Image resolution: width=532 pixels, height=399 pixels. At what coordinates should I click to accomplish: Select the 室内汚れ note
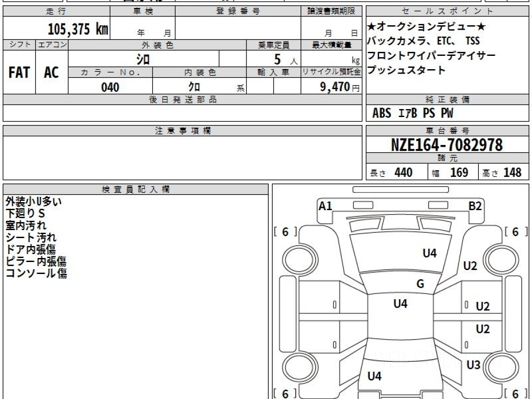[26, 226]
